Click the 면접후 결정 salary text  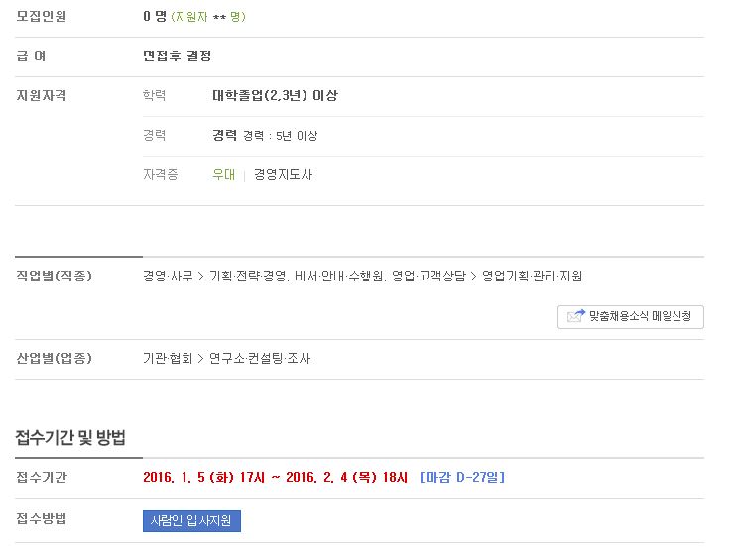pos(178,56)
